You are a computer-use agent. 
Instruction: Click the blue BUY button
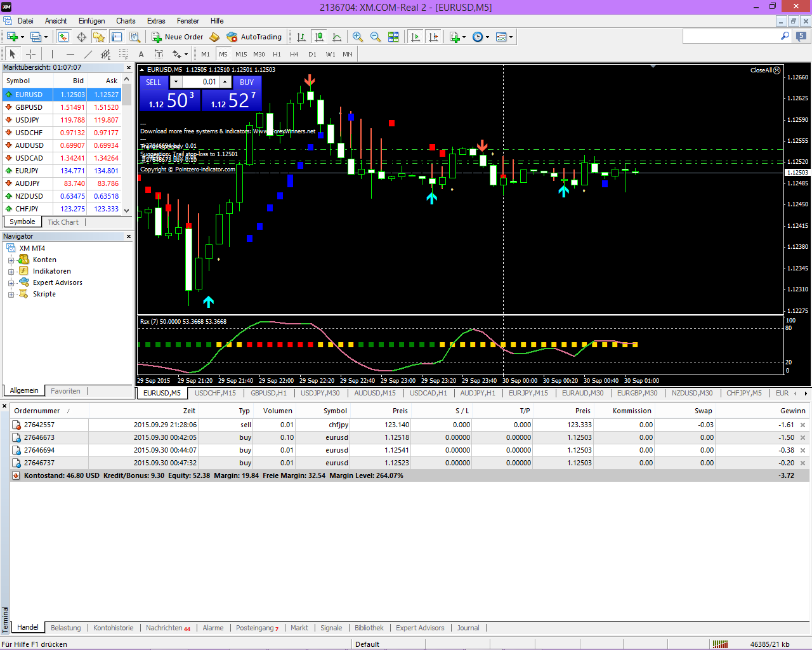pos(247,82)
